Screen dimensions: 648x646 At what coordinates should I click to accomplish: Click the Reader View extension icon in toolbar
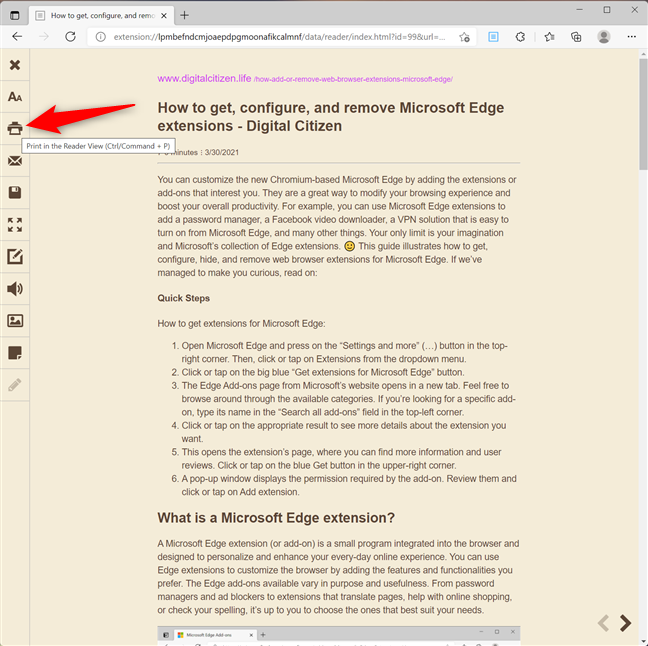(x=493, y=37)
